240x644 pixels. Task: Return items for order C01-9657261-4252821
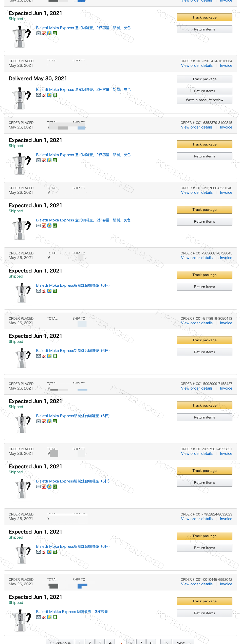(x=204, y=482)
